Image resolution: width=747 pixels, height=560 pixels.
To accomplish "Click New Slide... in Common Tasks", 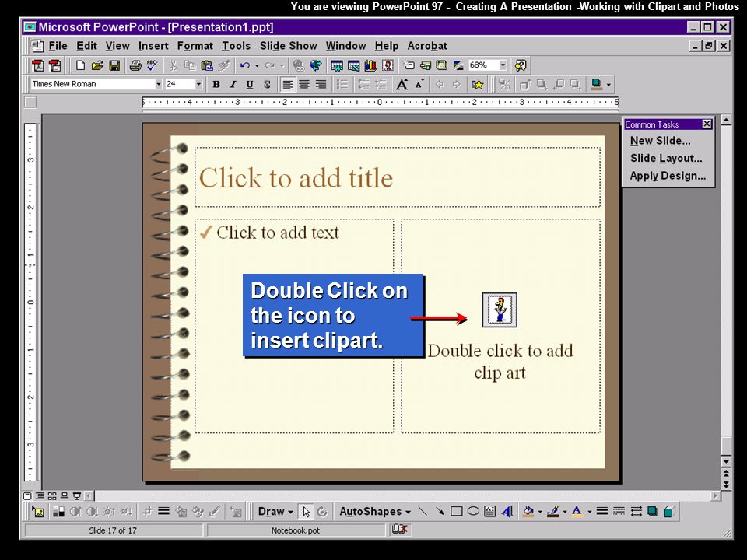I will (660, 141).
